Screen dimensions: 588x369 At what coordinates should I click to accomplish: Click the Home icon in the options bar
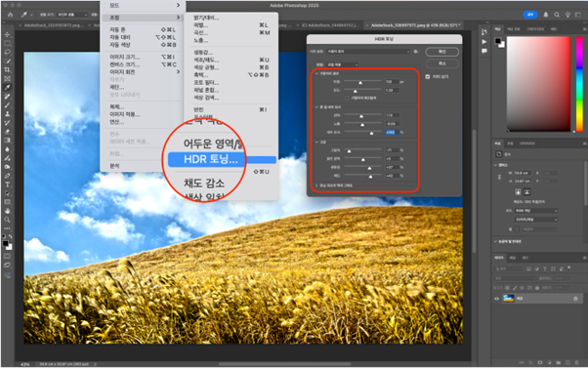click(10, 15)
